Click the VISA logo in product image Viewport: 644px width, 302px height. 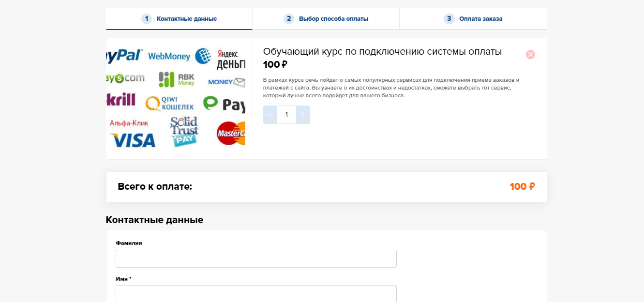pos(133,140)
